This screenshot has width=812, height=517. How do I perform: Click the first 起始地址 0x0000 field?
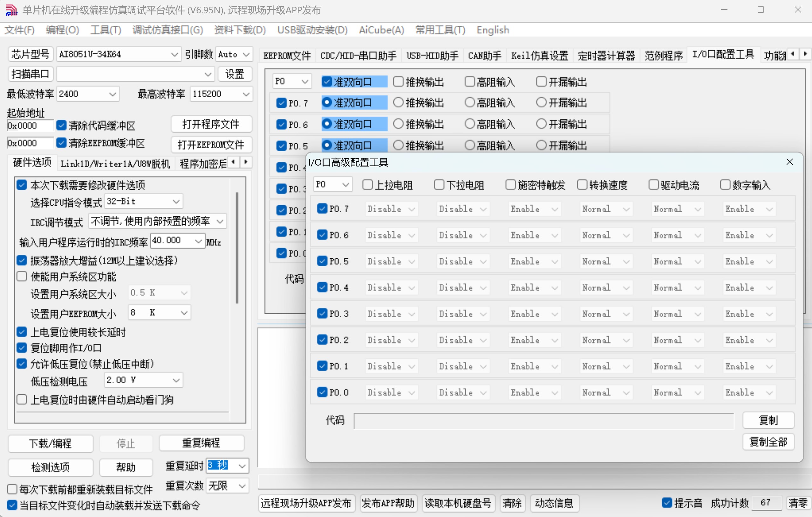pyautogui.click(x=30, y=126)
